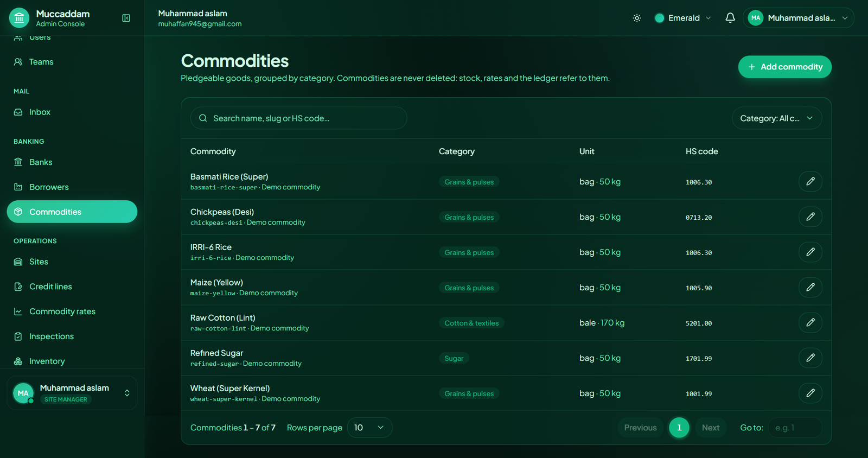The height and width of the screenshot is (458, 868).
Task: Edit Refined Sugar pencil icon
Action: tap(810, 358)
